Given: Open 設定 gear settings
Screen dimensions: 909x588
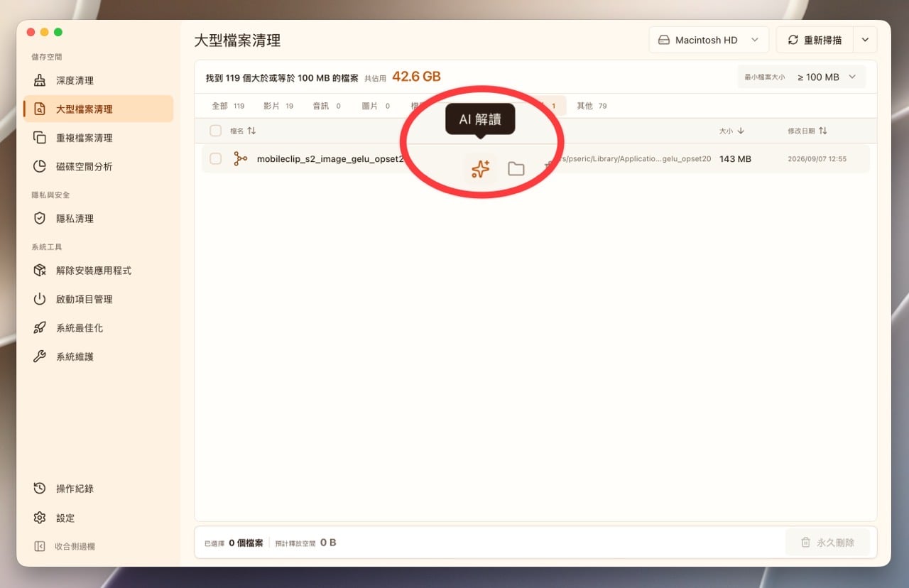Looking at the screenshot, I should point(98,518).
